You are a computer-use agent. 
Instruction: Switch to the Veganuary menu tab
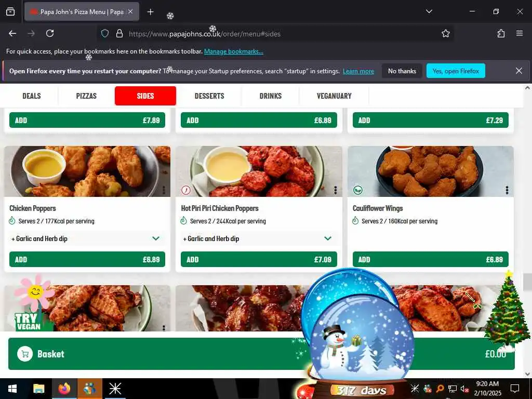point(334,96)
